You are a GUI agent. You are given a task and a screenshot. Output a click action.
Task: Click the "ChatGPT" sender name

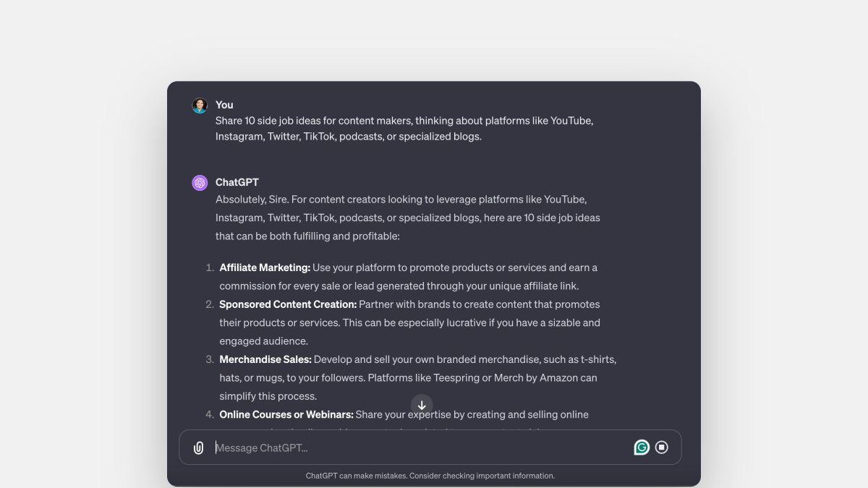click(237, 182)
